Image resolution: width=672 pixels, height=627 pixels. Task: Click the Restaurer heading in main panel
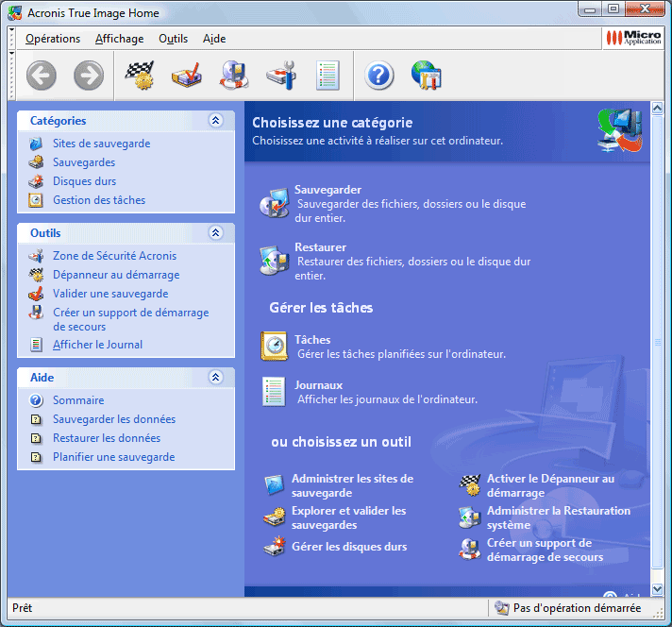(x=321, y=247)
